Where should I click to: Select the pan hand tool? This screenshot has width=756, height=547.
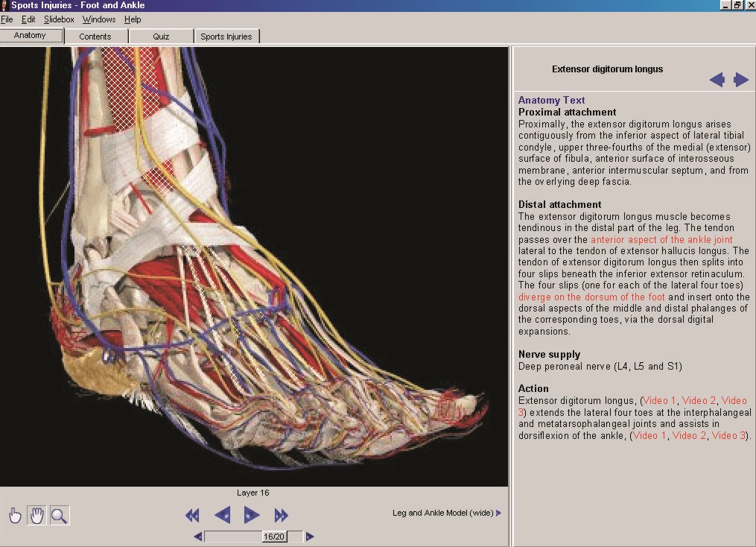(36, 515)
